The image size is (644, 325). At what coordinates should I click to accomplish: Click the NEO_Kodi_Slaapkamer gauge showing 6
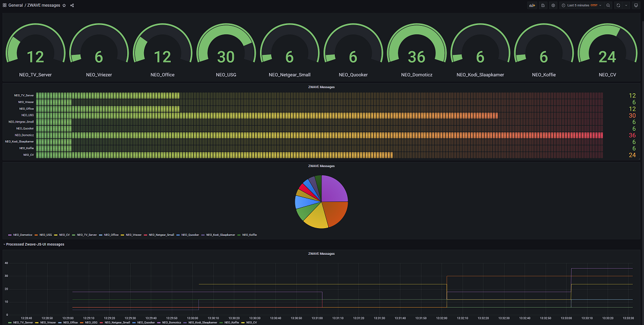pyautogui.click(x=480, y=51)
